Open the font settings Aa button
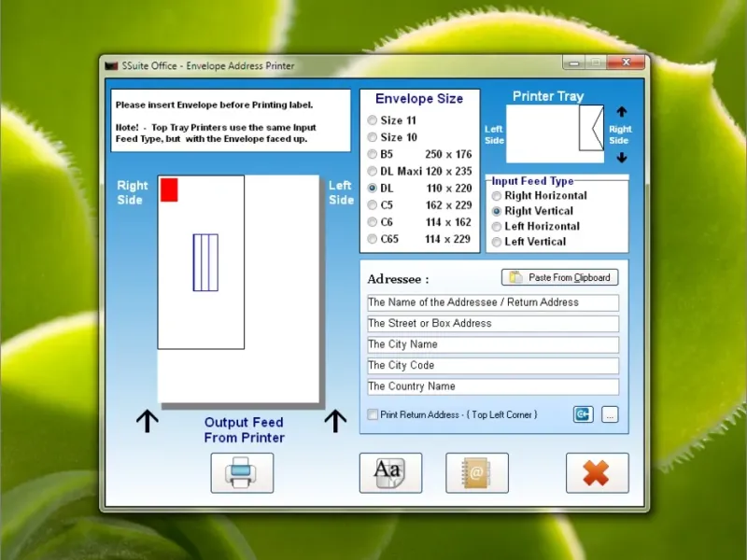Viewport: 747px width, 560px height. tap(390, 473)
